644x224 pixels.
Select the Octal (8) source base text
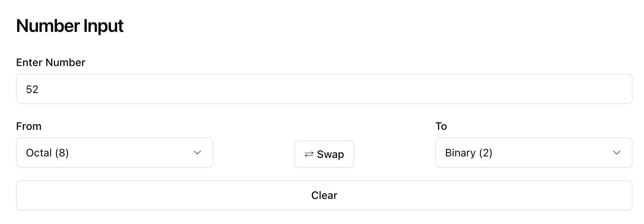tap(47, 153)
